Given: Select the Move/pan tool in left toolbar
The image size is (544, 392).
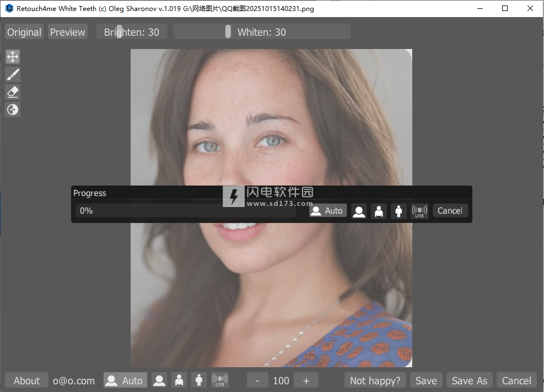Looking at the screenshot, I should (x=13, y=57).
